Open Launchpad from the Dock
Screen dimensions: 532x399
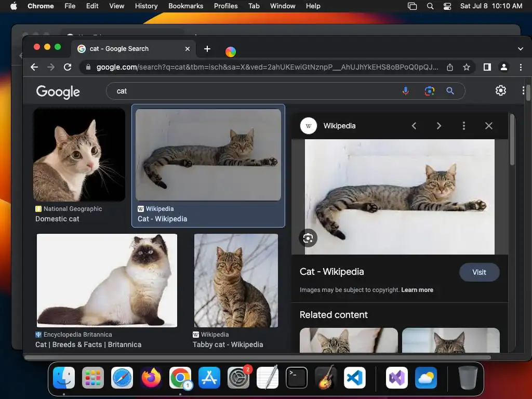(x=93, y=378)
